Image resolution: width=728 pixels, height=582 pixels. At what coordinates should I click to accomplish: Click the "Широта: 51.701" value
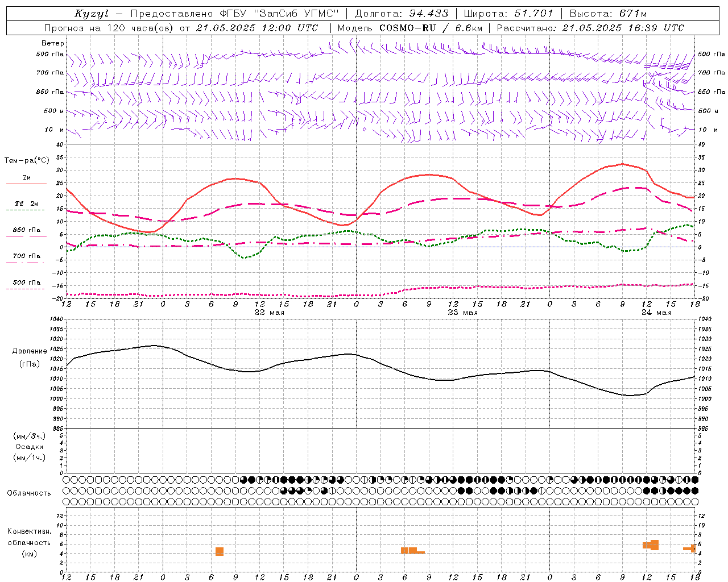point(508,14)
